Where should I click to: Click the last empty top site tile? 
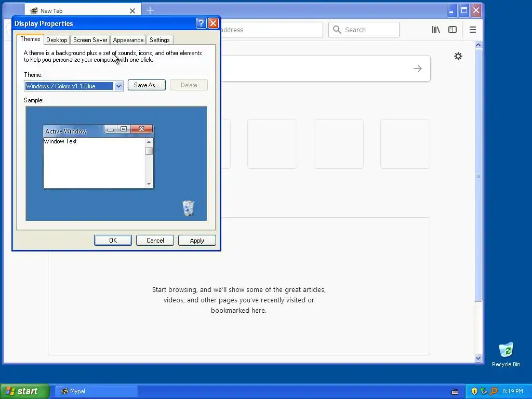405,144
